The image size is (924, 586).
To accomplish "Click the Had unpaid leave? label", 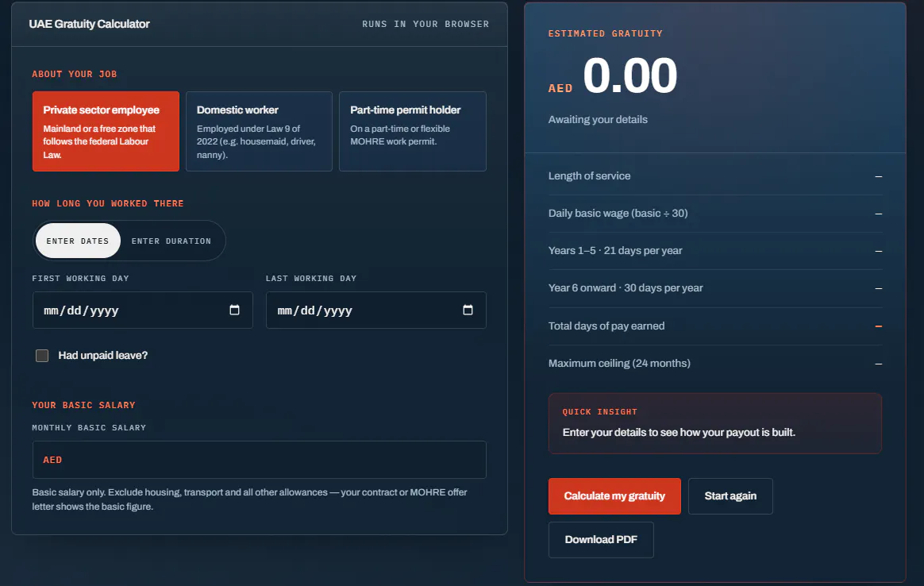I will point(103,356).
